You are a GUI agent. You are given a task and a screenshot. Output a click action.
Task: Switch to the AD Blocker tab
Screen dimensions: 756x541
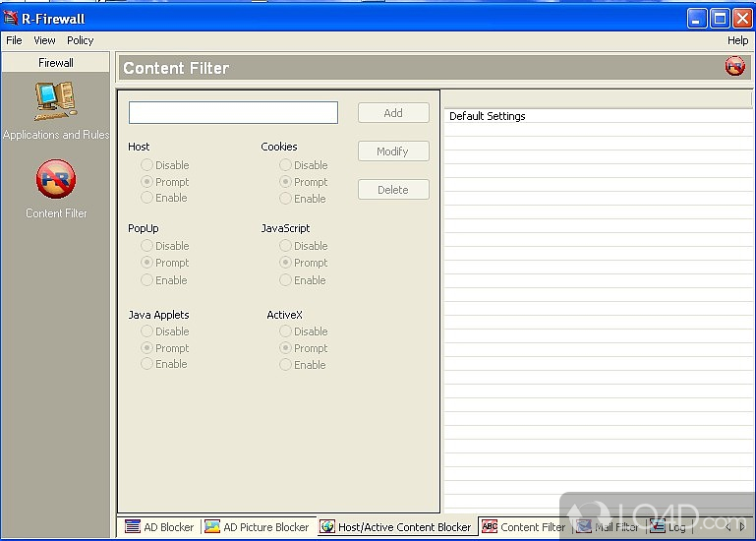[159, 527]
